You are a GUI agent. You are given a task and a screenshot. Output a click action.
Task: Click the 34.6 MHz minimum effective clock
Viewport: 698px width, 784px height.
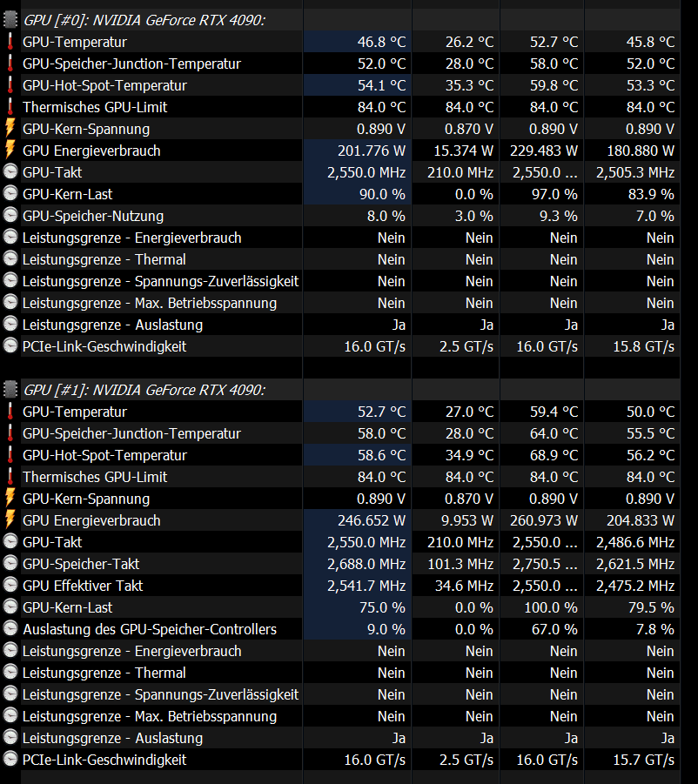click(464, 586)
